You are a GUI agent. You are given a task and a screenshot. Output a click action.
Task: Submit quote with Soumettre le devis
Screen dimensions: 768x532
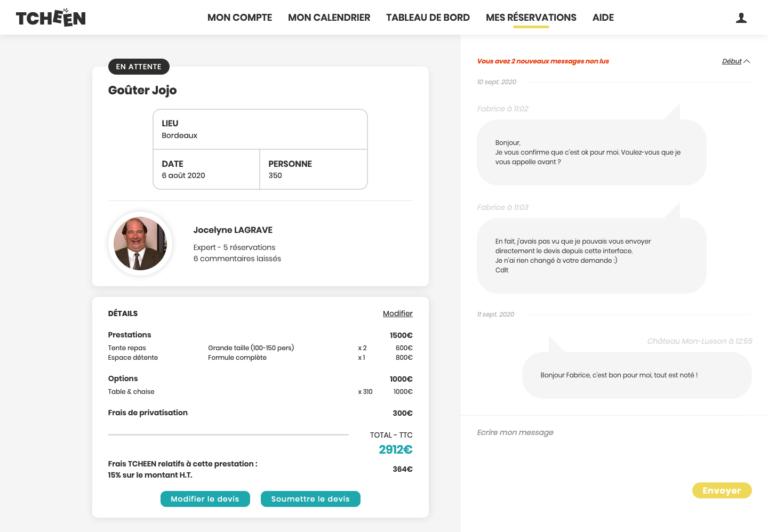[310, 499]
